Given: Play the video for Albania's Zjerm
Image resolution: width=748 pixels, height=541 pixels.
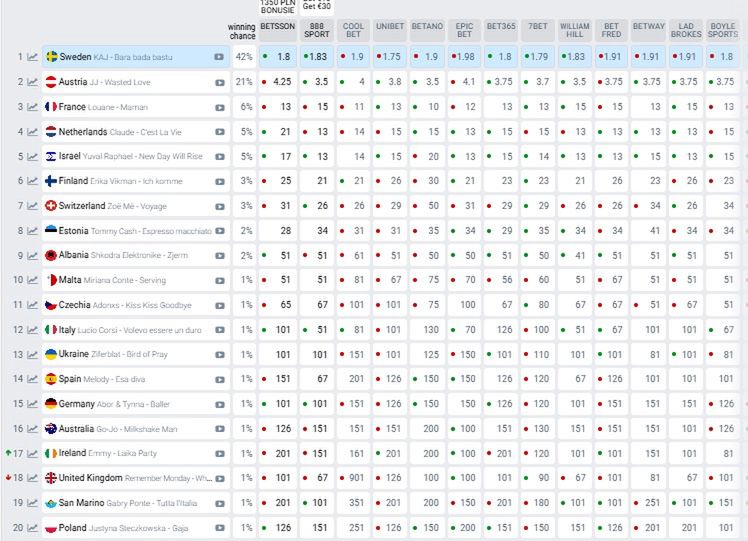Looking at the screenshot, I should point(219,256).
